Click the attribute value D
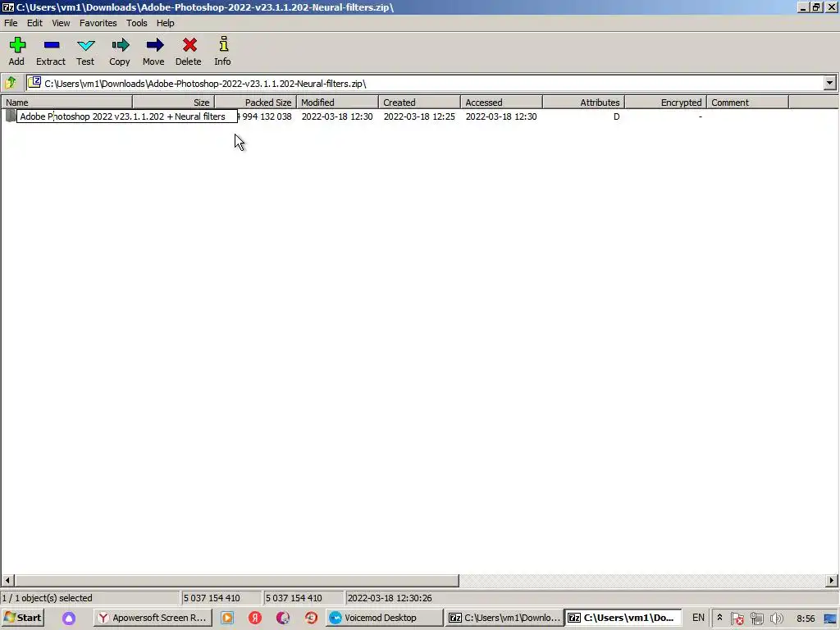 [x=617, y=116]
